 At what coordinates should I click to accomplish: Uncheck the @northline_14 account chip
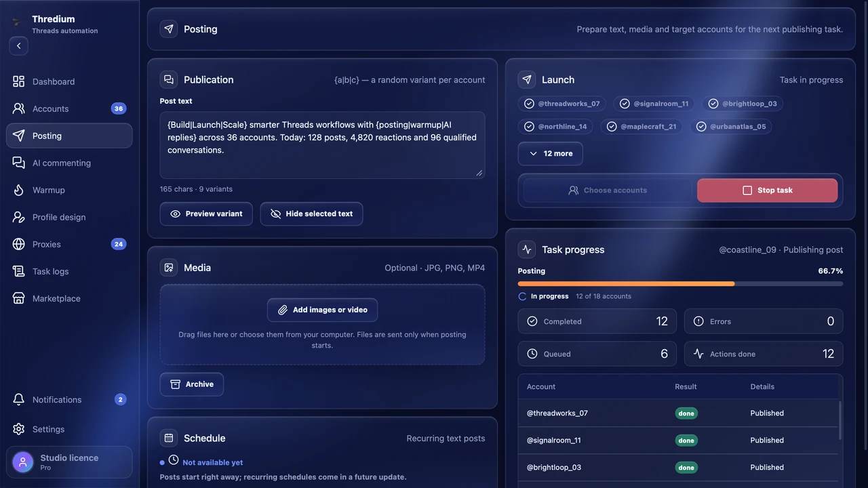556,127
